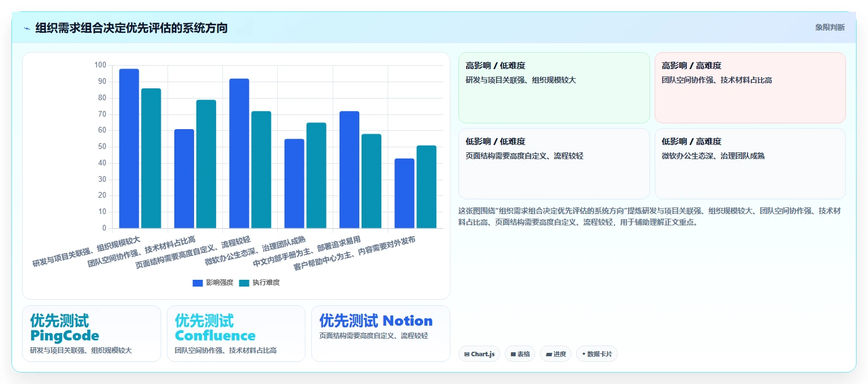The width and height of the screenshot is (868, 384).
Task: Click the blue bar for 页面结构需要高度自定义
Action: coord(239,153)
